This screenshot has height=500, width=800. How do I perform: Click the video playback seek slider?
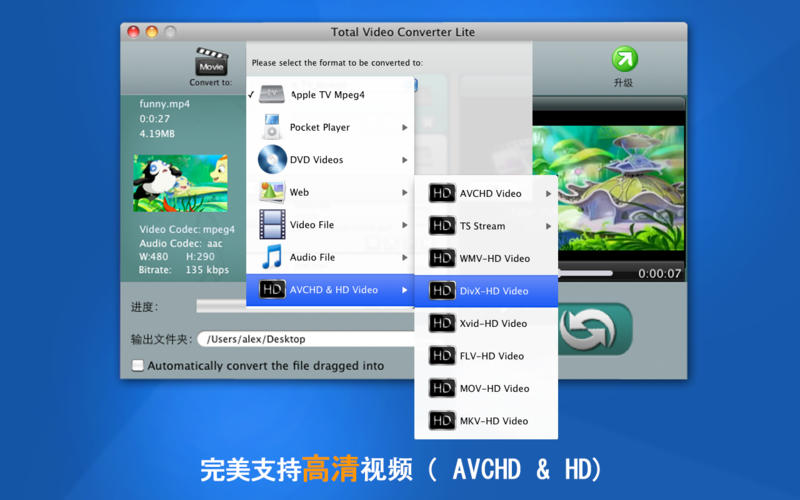click(585, 273)
